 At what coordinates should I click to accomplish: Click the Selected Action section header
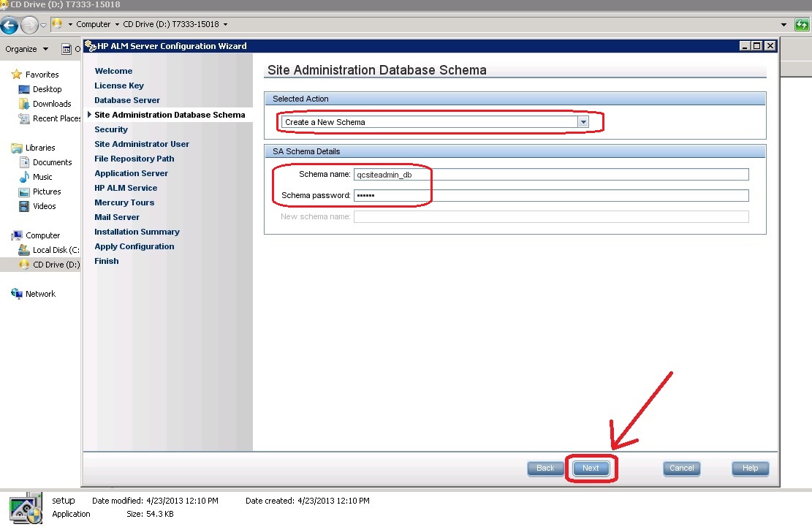click(515, 99)
